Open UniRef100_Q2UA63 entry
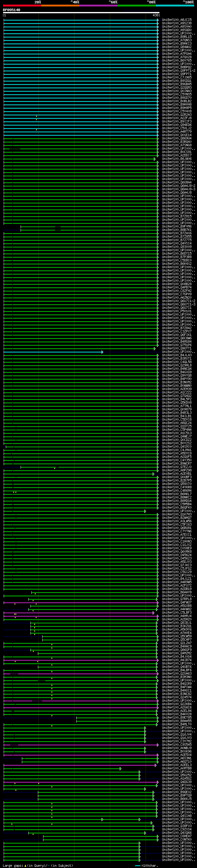197x868 pixels. coord(177,673)
